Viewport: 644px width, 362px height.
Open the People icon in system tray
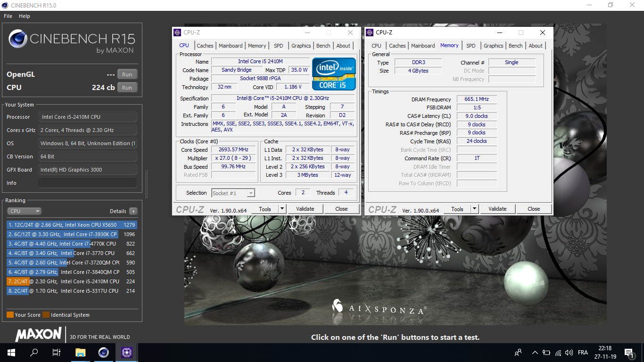coord(518,353)
